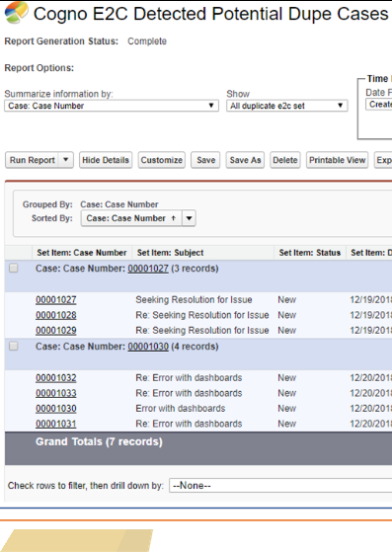Open set item case 00001030 row link

coord(56,409)
